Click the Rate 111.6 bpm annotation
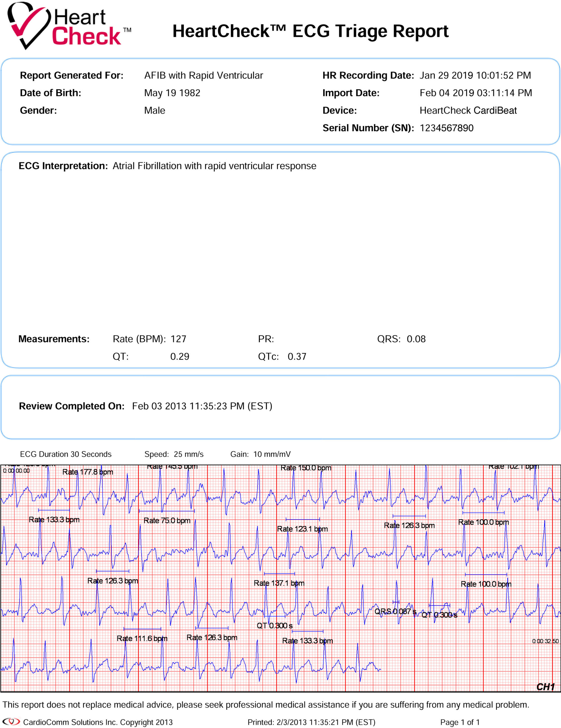Viewport: 561px width, 728px height. point(142,638)
